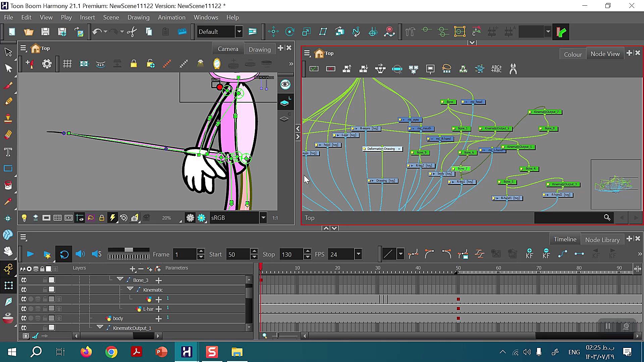644x362 pixels.
Task: Select the Paint bucket tool
Action: pos(8,185)
